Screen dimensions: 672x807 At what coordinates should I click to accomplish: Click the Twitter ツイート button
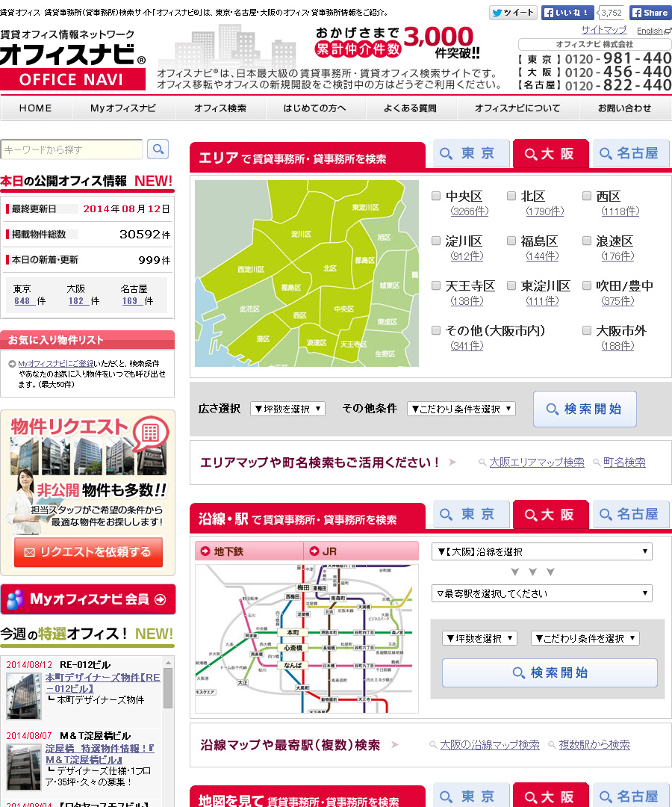pos(513,13)
